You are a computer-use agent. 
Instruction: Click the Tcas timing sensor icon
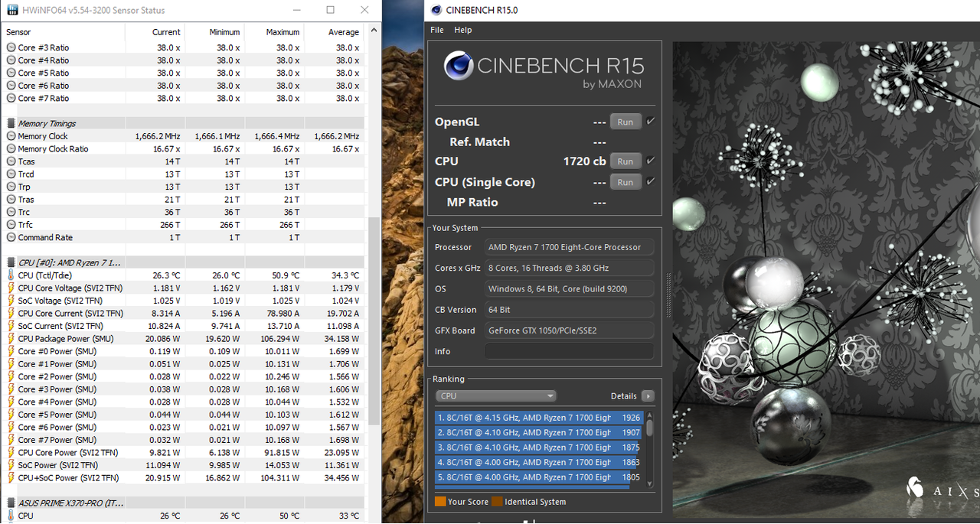coord(11,161)
